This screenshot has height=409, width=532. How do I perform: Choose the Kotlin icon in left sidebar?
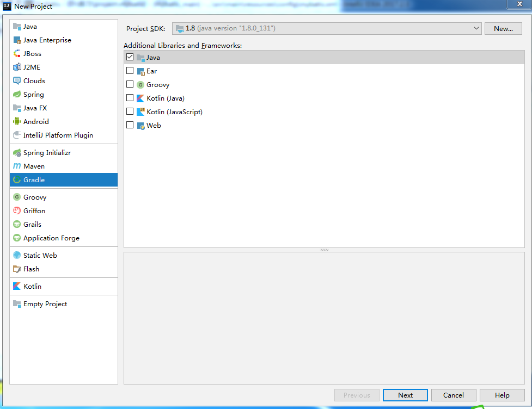click(x=17, y=286)
